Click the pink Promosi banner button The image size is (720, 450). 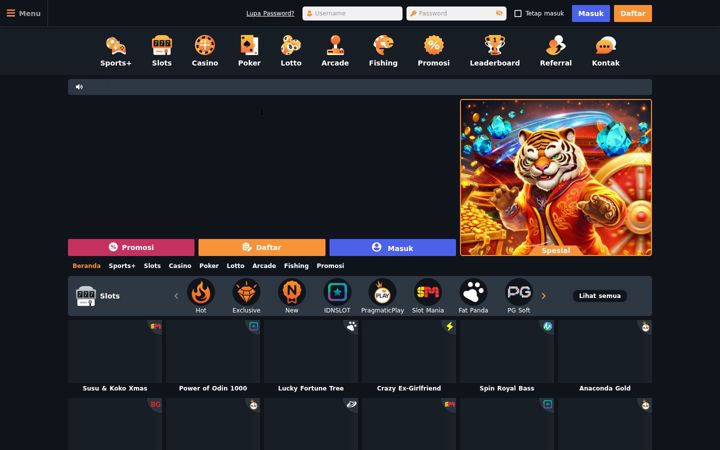coord(131,247)
